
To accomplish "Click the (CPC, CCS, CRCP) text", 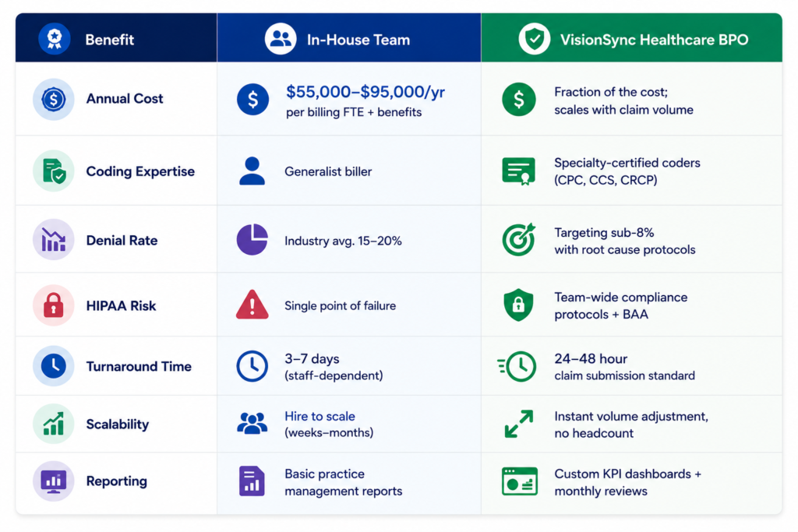I will click(606, 180).
